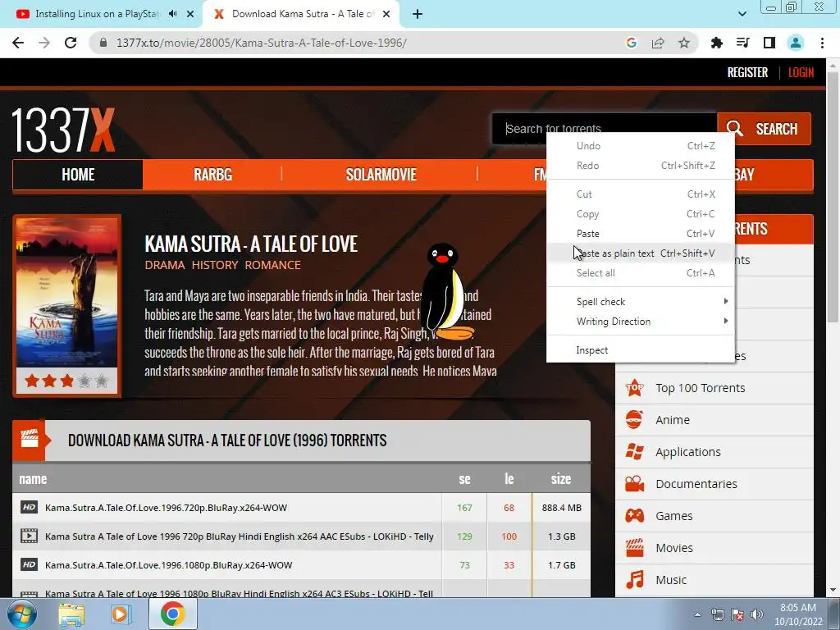Click the page vertical scrollbar thumb

point(832,199)
